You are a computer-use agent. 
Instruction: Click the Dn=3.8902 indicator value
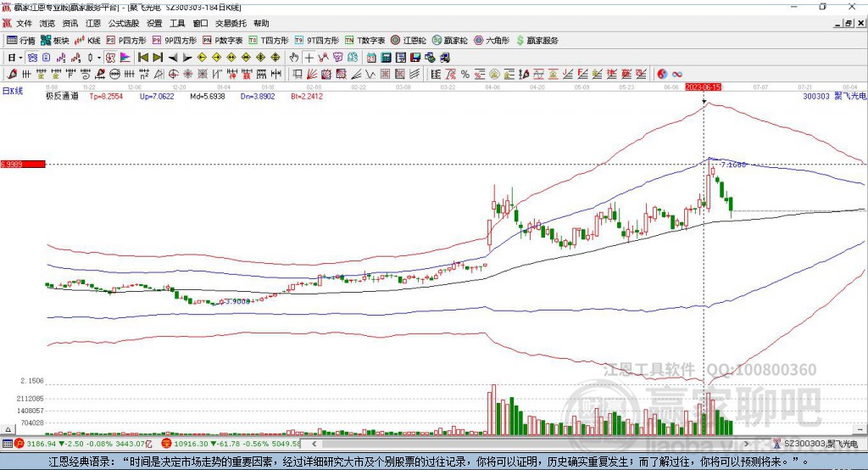tap(258, 96)
